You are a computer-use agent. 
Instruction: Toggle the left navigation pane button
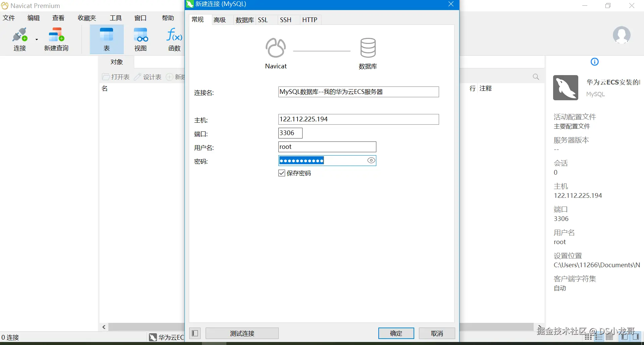tap(625, 337)
